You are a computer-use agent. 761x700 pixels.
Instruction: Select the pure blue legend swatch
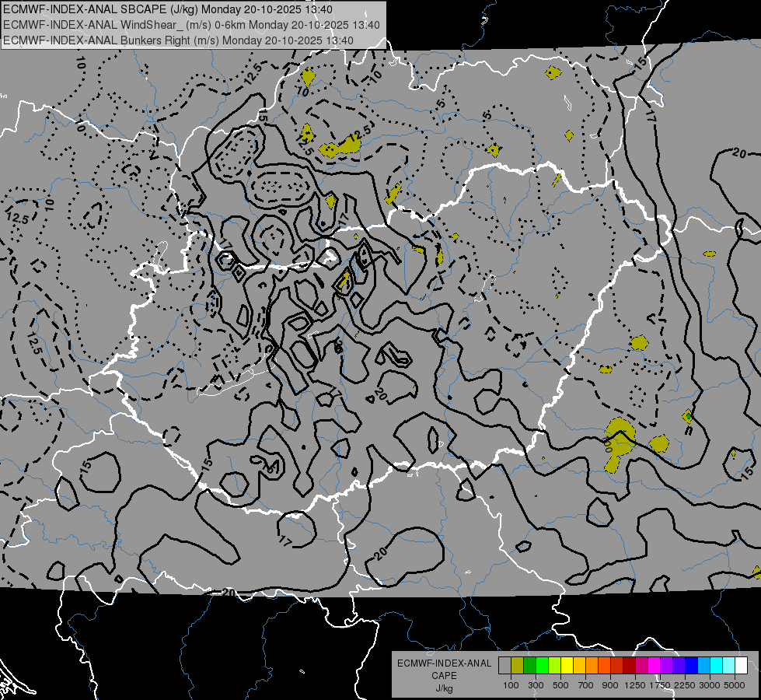pyautogui.click(x=692, y=666)
